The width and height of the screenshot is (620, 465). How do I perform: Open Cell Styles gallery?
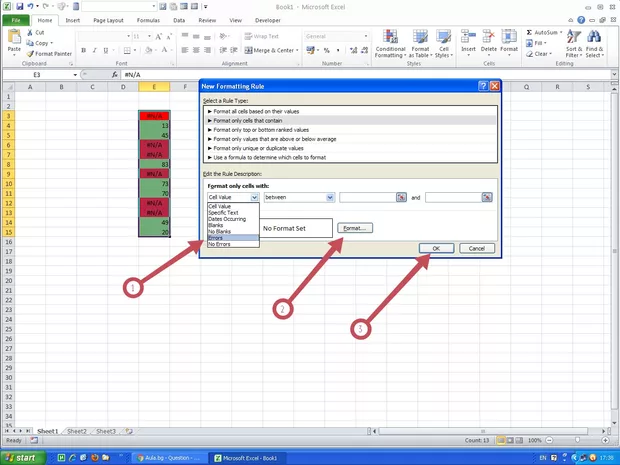(444, 44)
